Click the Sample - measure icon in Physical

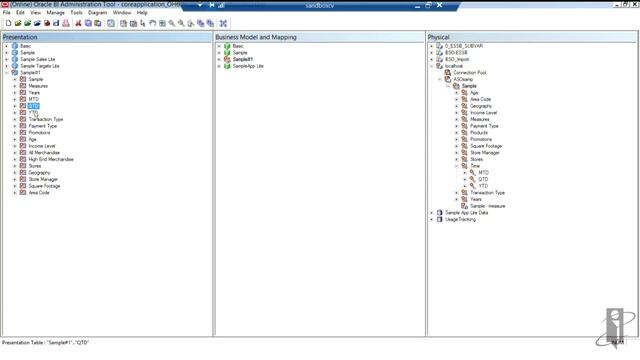coord(464,206)
